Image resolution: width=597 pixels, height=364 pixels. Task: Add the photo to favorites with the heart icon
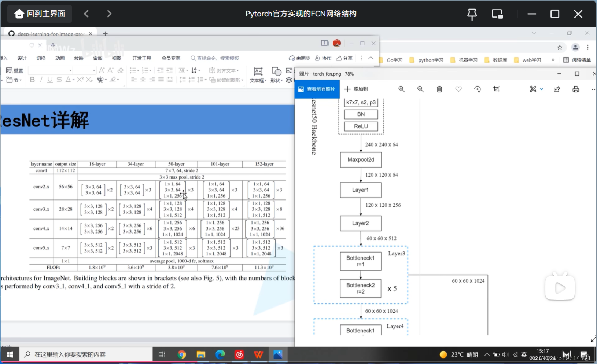pyautogui.click(x=458, y=89)
